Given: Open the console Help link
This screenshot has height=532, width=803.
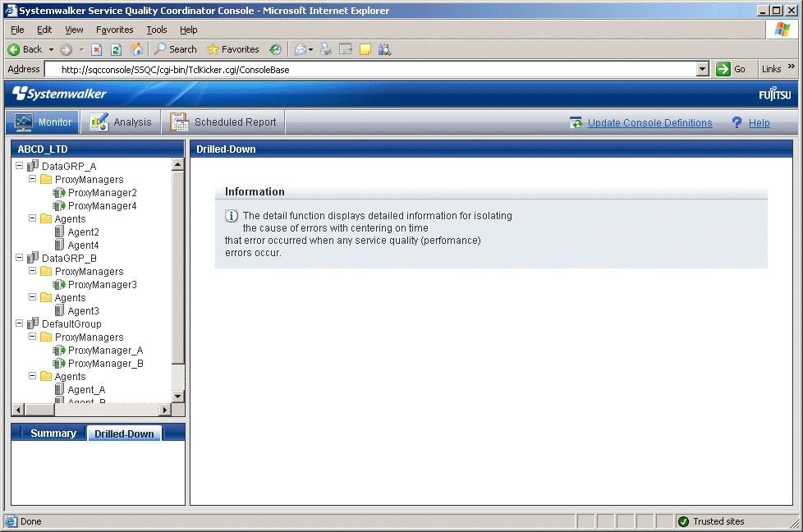Looking at the screenshot, I should click(759, 123).
